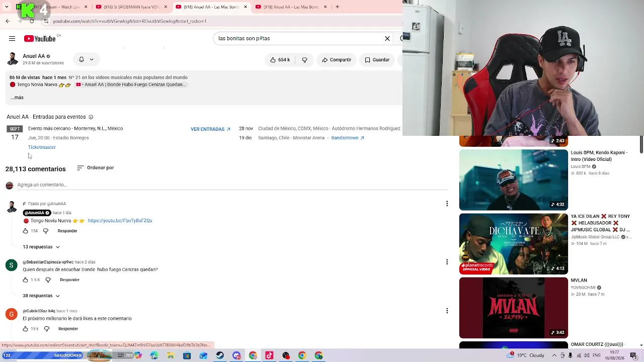Open options menu for SebastianEspinoza's comment
This screenshot has height=362, width=644.
tap(447, 262)
